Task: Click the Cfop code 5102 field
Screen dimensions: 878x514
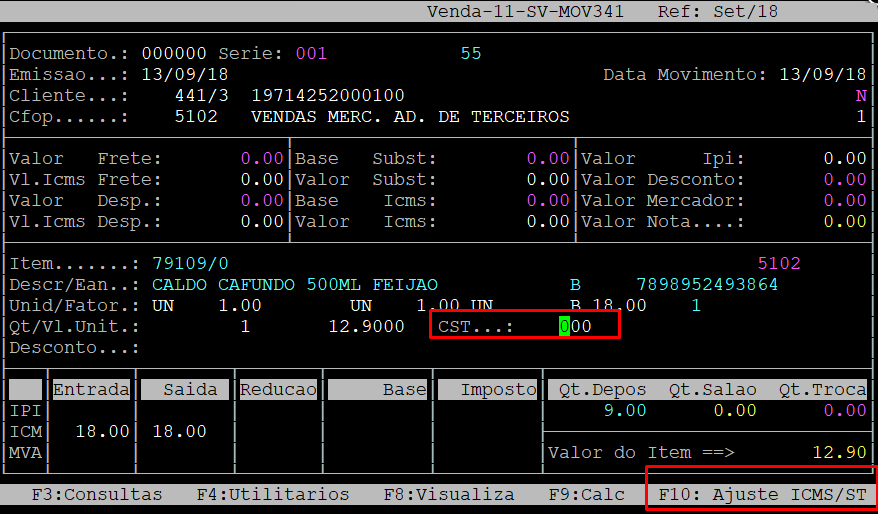Action: point(196,117)
